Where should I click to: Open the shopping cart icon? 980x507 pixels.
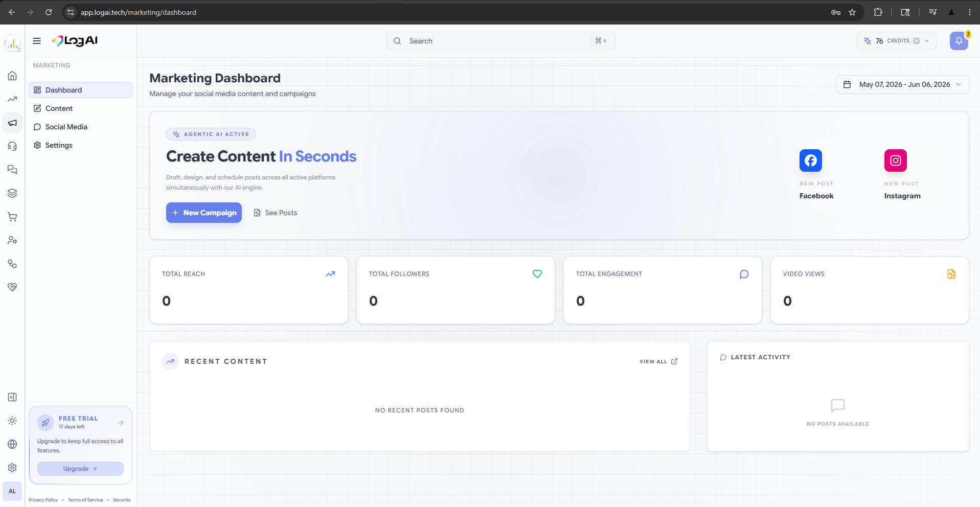12,217
